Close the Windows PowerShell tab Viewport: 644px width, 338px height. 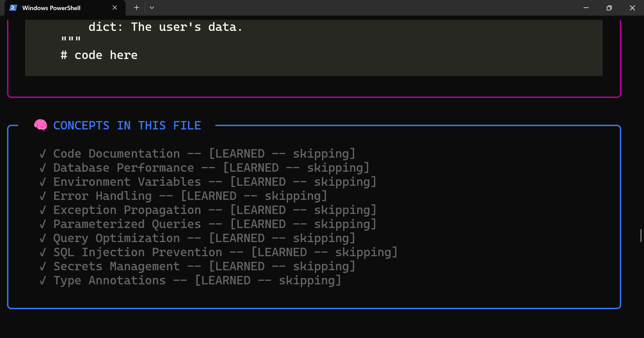[115, 8]
